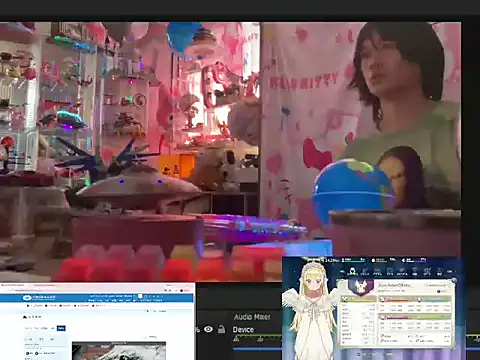Image resolution: width=480 pixels, height=360 pixels.
Task: Click the webcam preview showing the person
Action: point(361,117)
